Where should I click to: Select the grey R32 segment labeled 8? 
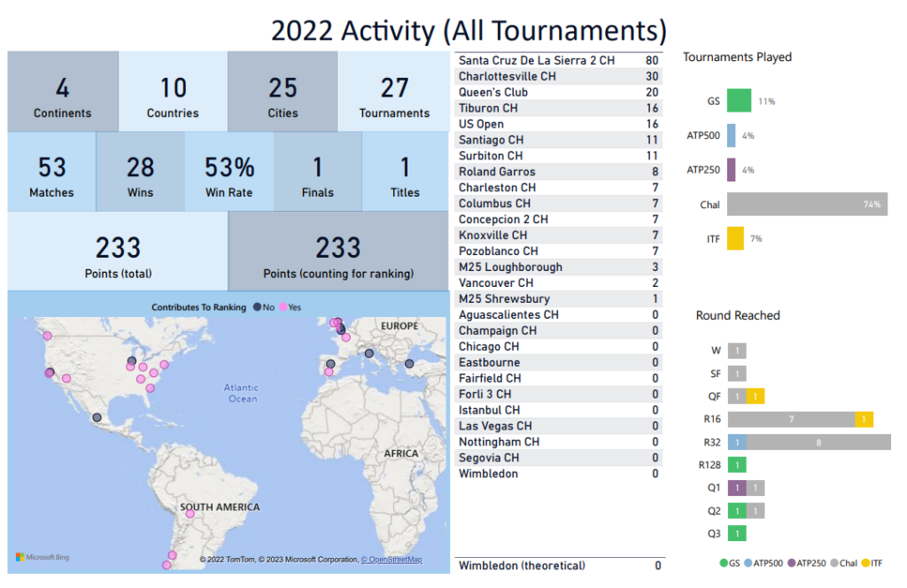(x=818, y=442)
